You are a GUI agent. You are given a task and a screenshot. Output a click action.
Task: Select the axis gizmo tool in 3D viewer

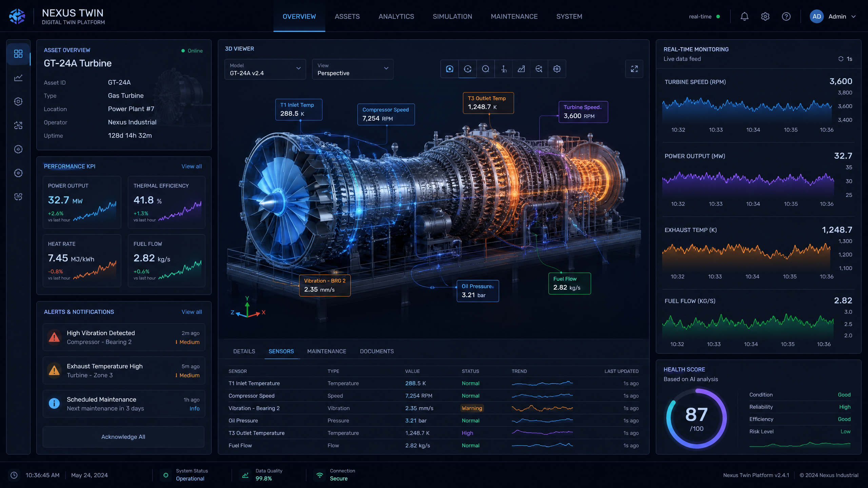pos(504,69)
